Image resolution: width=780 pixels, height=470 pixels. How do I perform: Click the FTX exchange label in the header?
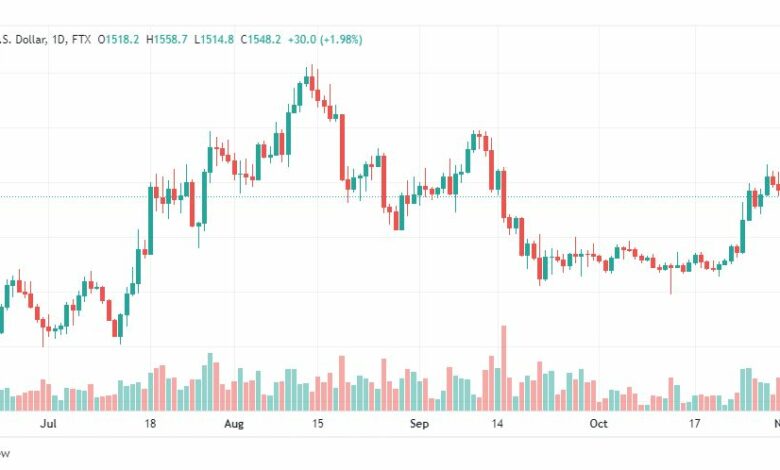click(82, 39)
